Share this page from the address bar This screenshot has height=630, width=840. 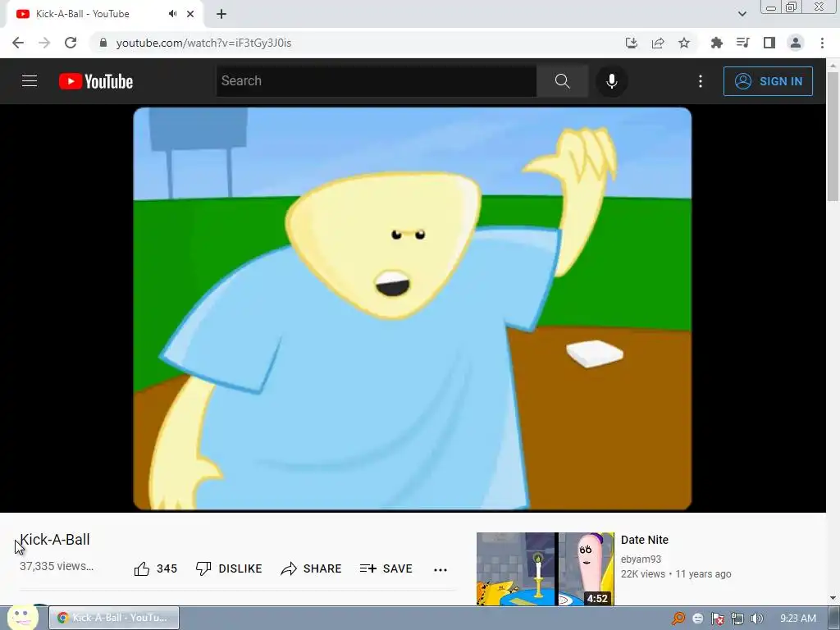click(658, 43)
